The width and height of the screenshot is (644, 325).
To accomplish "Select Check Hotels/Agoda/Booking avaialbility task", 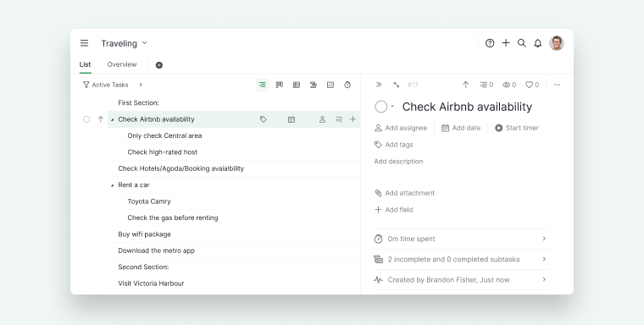I will tap(234, 168).
